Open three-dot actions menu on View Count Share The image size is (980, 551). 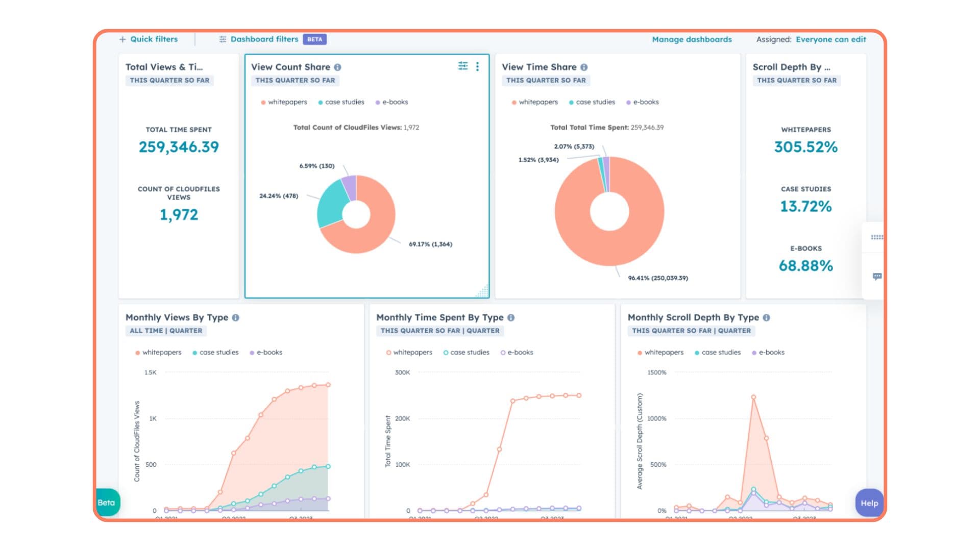click(x=477, y=66)
